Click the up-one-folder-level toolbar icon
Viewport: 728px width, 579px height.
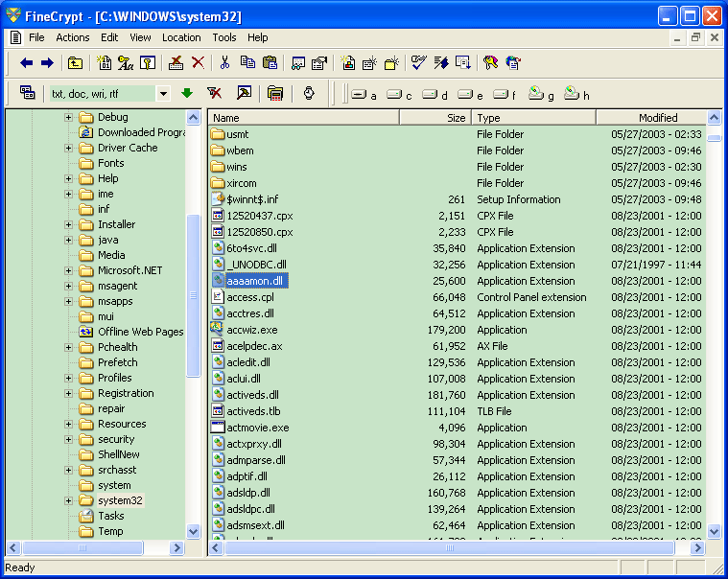pyautogui.click(x=75, y=62)
